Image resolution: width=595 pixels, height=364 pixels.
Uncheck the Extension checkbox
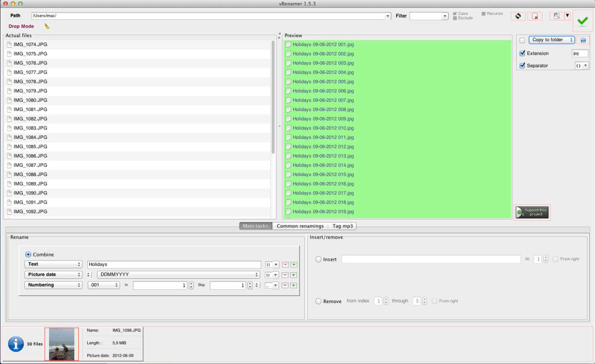click(522, 53)
